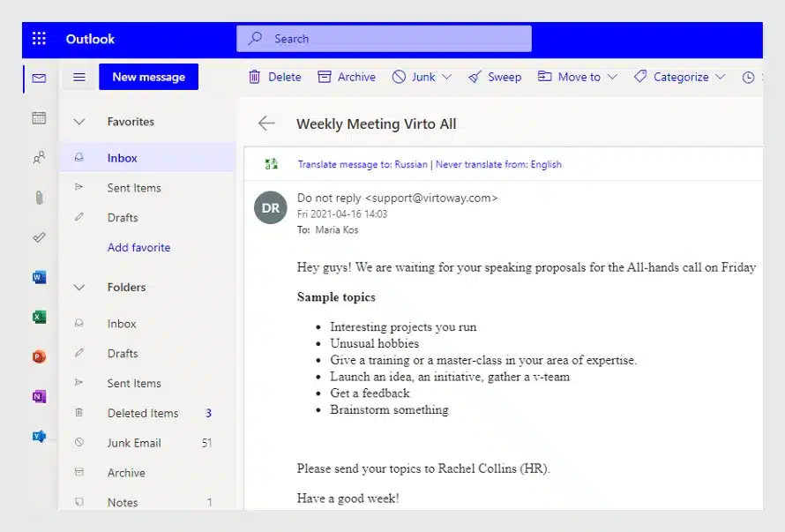
Task: Mark the message as Junk
Action: (414, 77)
